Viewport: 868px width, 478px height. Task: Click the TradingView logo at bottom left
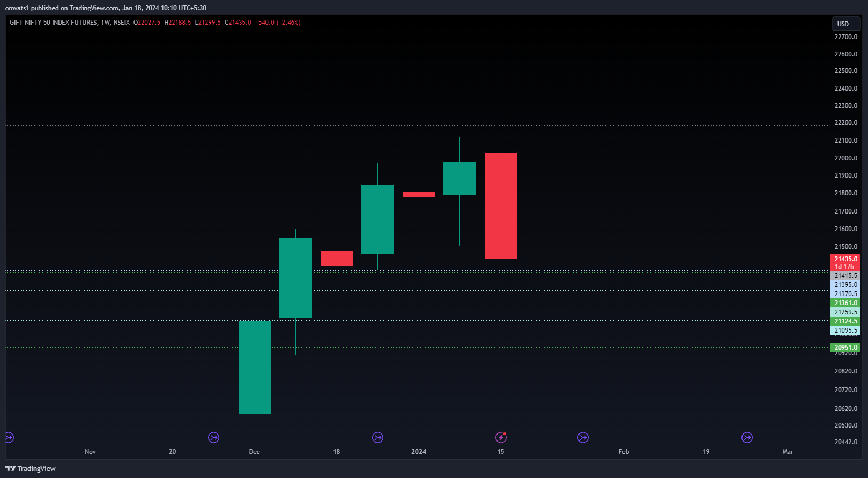(31, 468)
